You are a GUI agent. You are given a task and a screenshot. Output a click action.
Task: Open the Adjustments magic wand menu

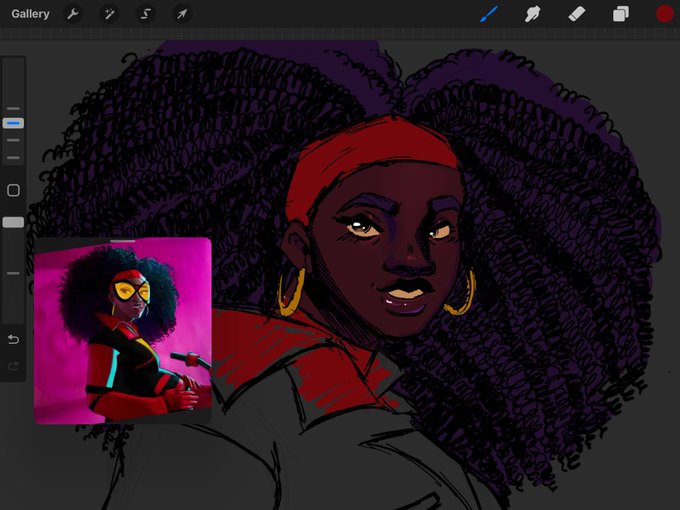pyautogui.click(x=109, y=14)
